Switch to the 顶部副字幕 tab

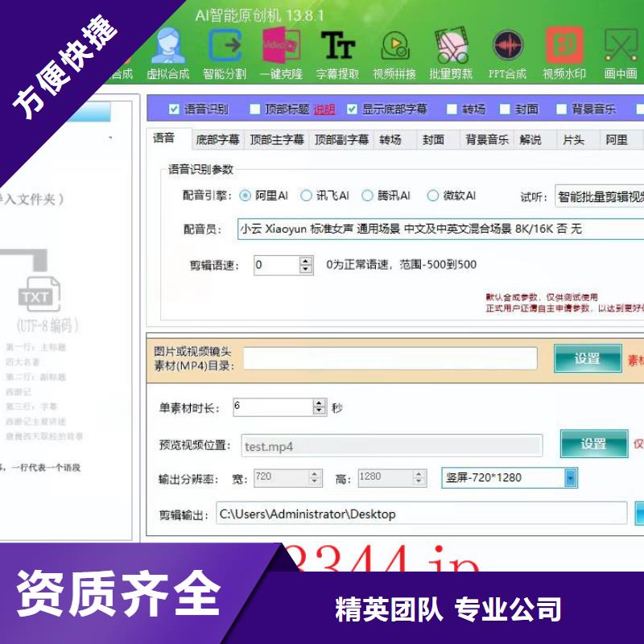[341, 139]
